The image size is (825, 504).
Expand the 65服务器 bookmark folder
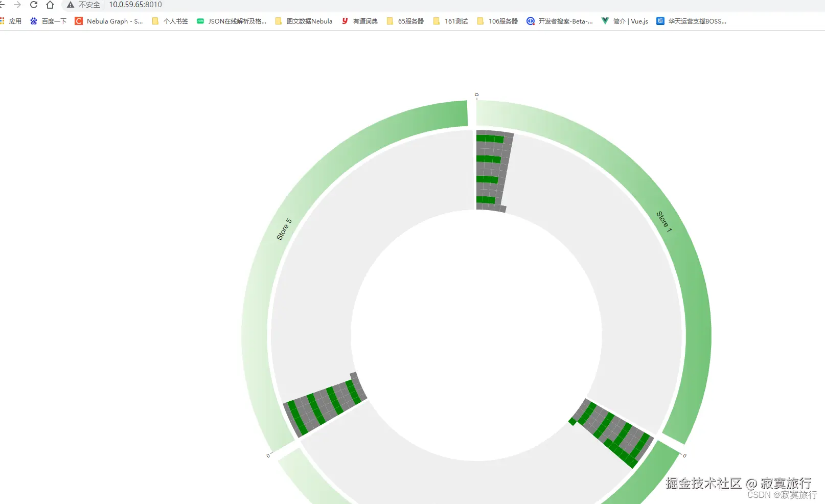[x=405, y=21]
